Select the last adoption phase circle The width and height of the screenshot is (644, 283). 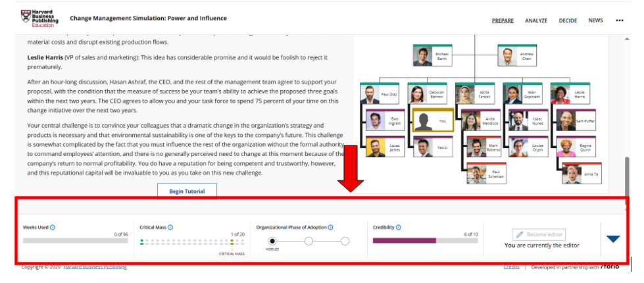click(x=343, y=242)
